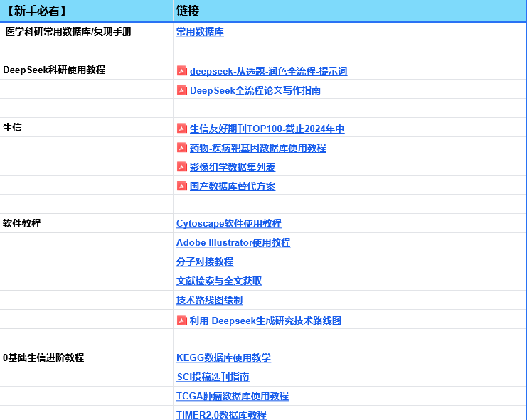Select the 【新手必看】 header cell
The width and height of the screenshot is (527, 420).
click(86, 11)
